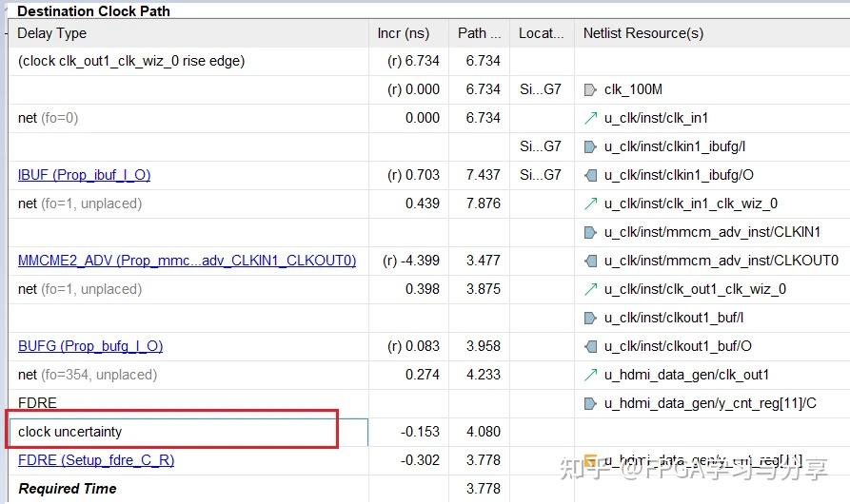Click the u_hdmi_data_gen/clk_out1 resource
850x504 pixels.
tap(686, 375)
